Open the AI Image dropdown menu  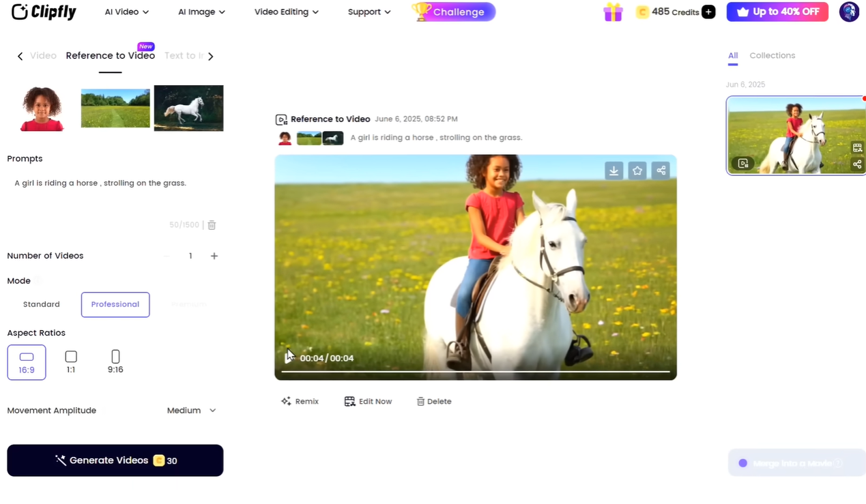coord(201,12)
